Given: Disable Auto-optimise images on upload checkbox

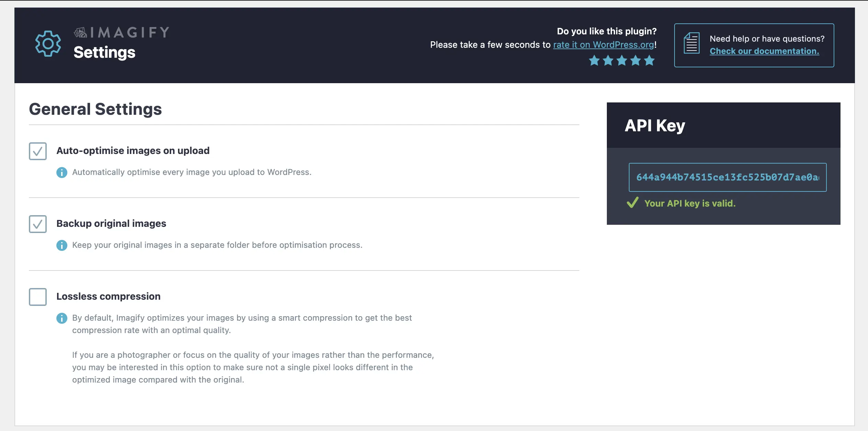Looking at the screenshot, I should (x=38, y=151).
